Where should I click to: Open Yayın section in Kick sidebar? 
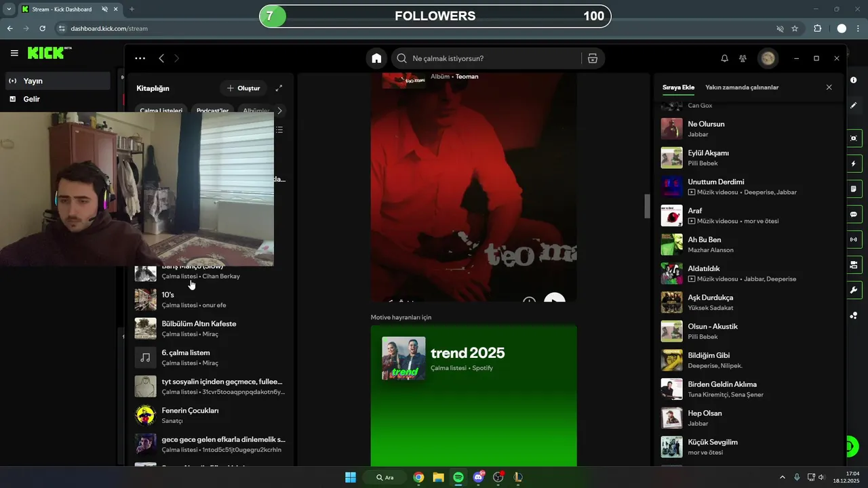coord(58,81)
